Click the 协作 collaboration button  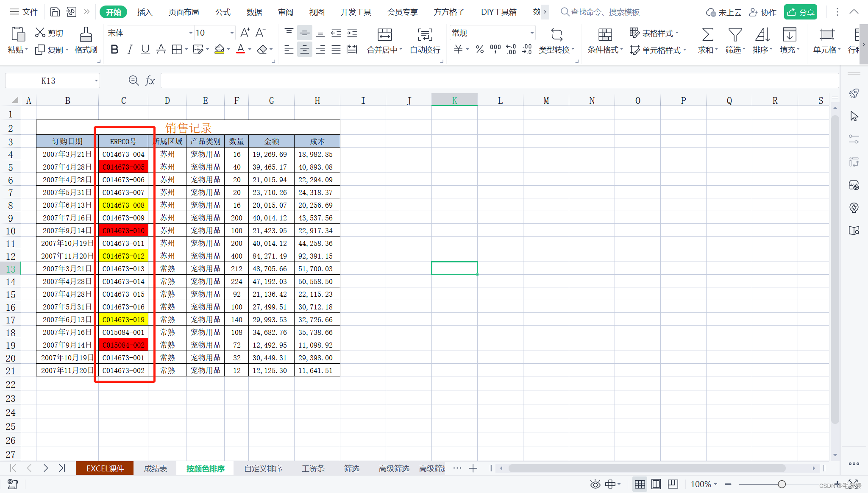[x=763, y=12]
